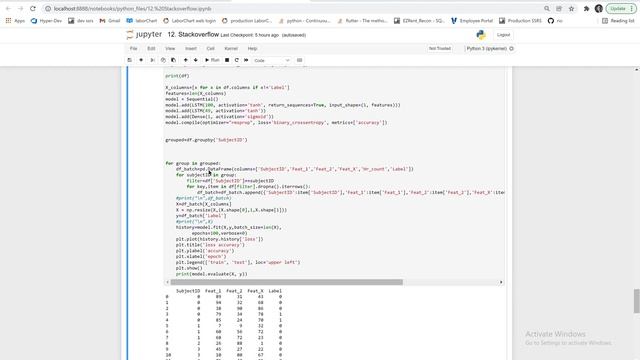Click the SubjectID output column header
Image resolution: width=640 pixels, height=360 pixels.
[188, 291]
